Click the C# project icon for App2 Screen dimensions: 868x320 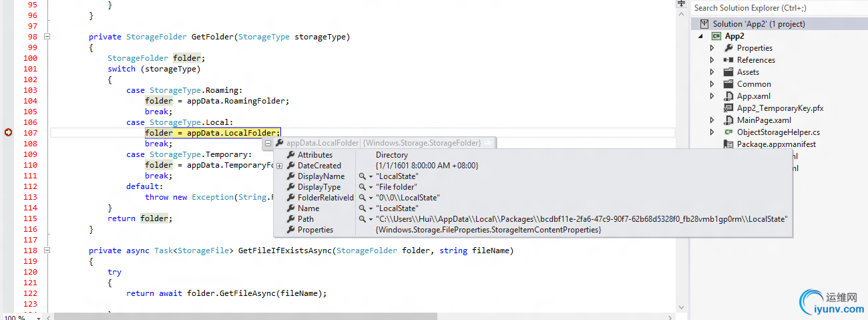click(x=716, y=36)
